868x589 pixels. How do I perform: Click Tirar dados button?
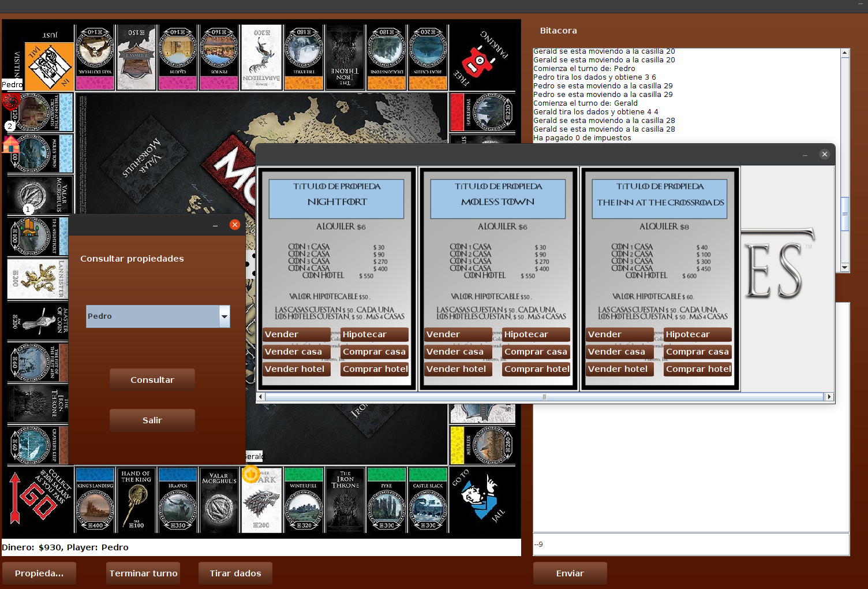[235, 573]
